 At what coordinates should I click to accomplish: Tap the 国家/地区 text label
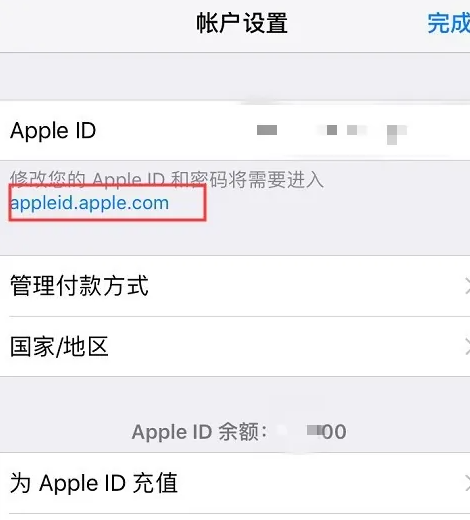coord(59,347)
